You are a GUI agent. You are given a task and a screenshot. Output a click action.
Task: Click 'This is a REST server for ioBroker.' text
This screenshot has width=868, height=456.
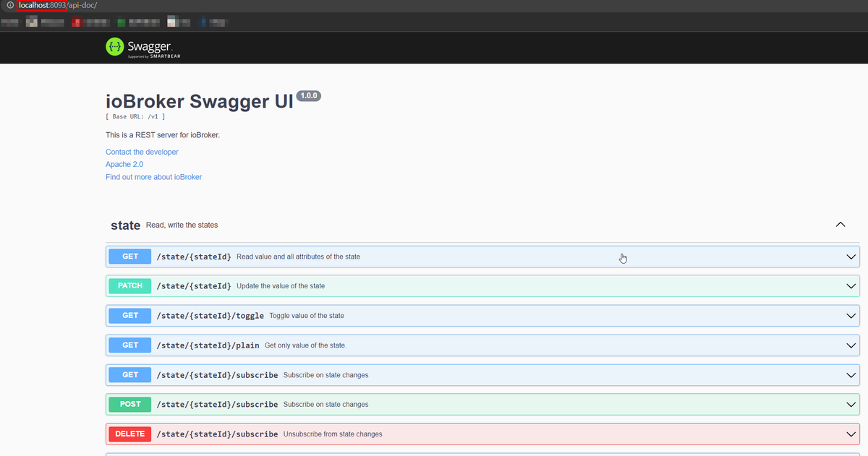coord(163,135)
